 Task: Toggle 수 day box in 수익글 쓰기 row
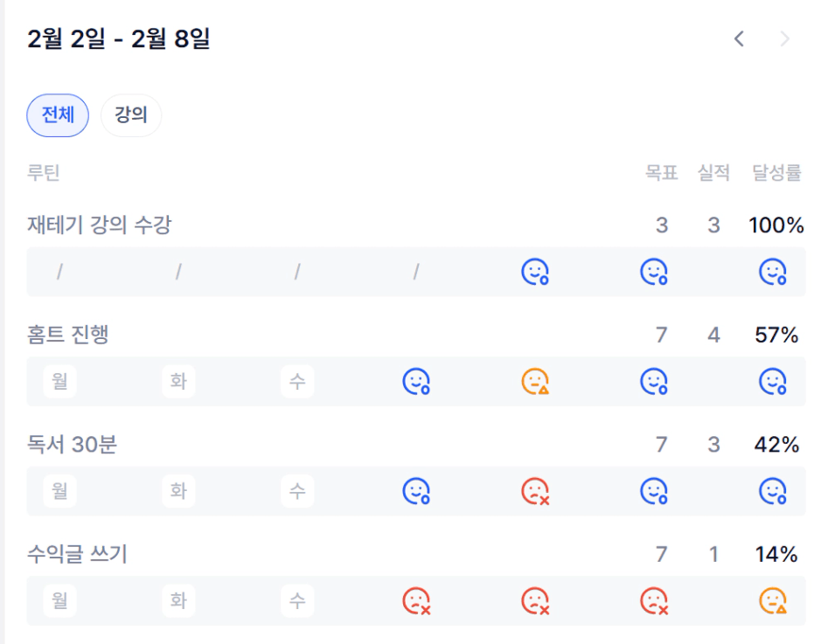297,601
